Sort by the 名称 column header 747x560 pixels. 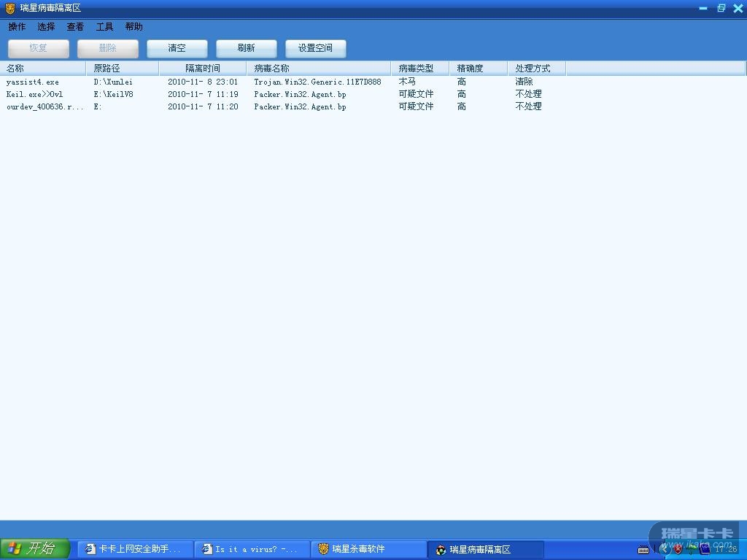[x=43, y=69]
